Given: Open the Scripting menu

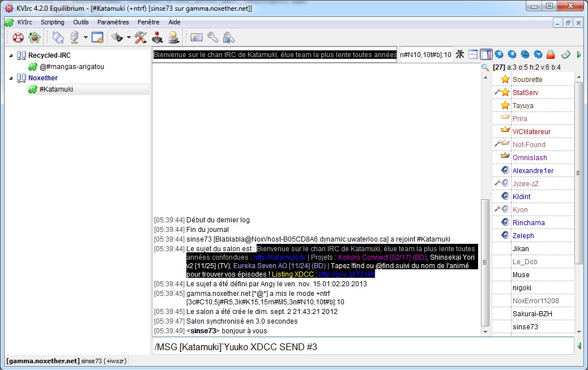Looking at the screenshot, I should [x=52, y=23].
